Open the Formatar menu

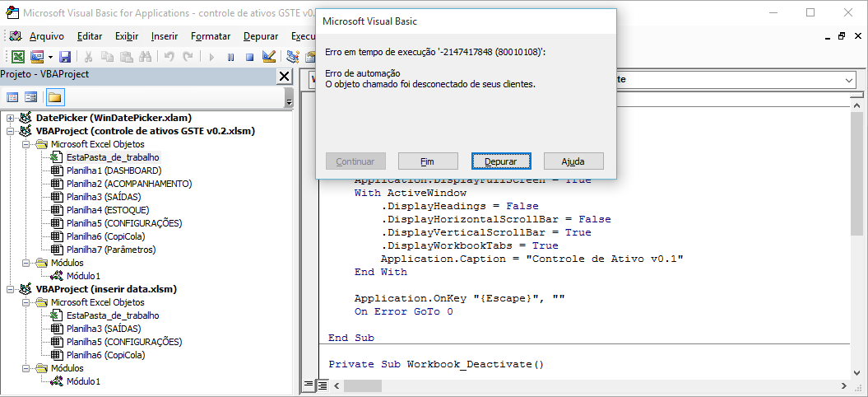pyautogui.click(x=211, y=36)
